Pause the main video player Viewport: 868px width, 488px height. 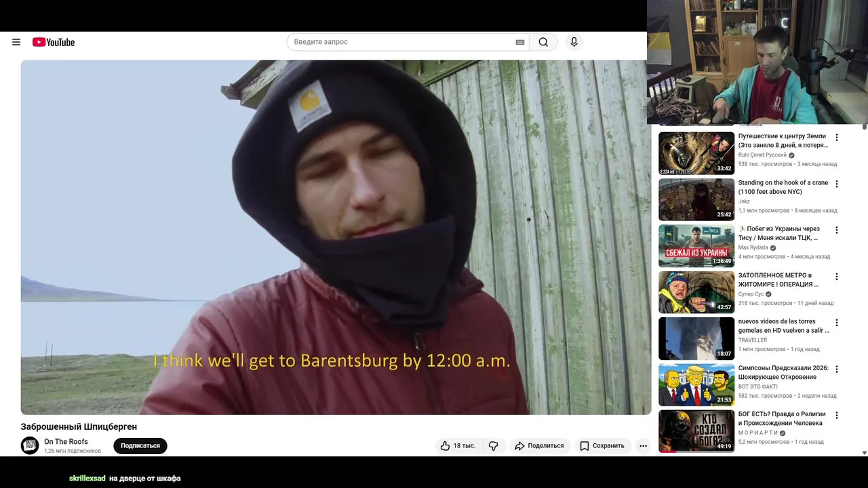336,237
